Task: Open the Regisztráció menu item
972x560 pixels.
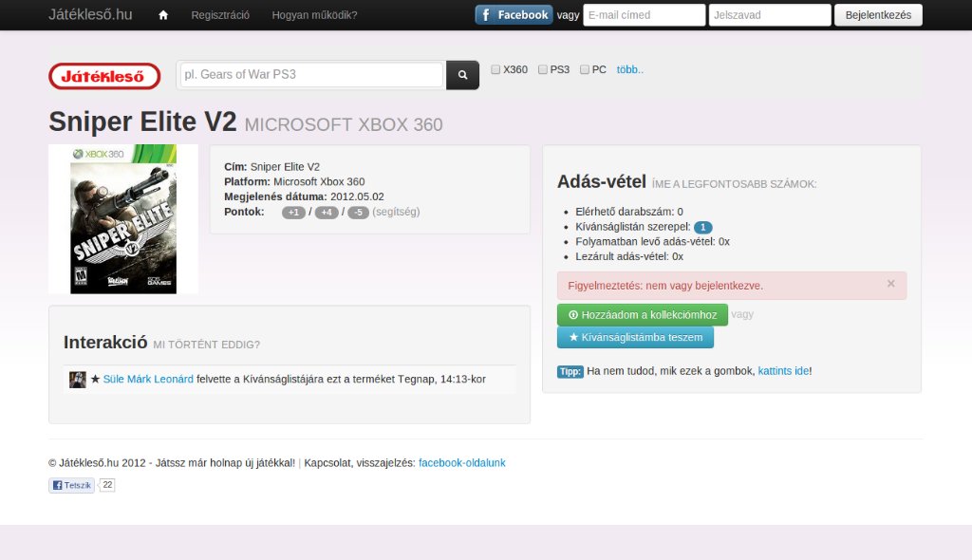Action: tap(220, 15)
